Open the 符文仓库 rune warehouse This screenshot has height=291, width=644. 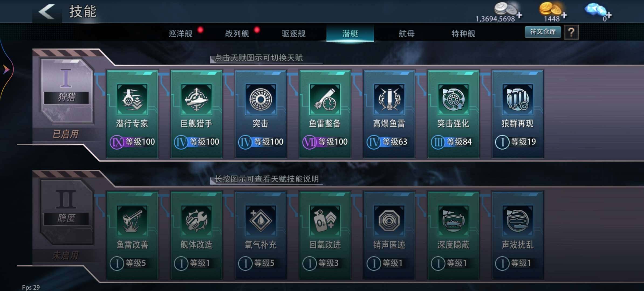pyautogui.click(x=543, y=32)
